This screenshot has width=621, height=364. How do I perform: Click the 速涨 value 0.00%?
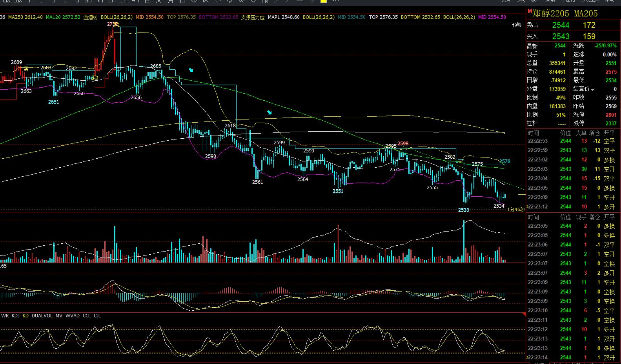(610, 54)
